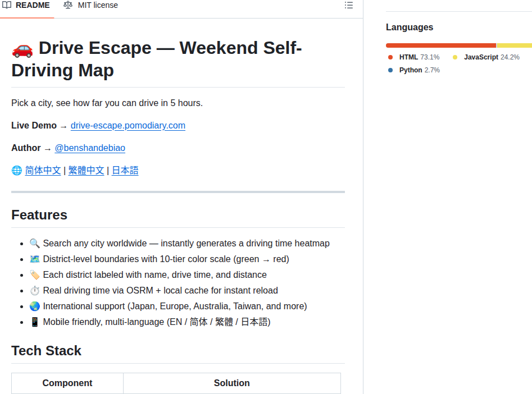Click the globe icon before language links
The width and height of the screenshot is (532, 394).
17,171
